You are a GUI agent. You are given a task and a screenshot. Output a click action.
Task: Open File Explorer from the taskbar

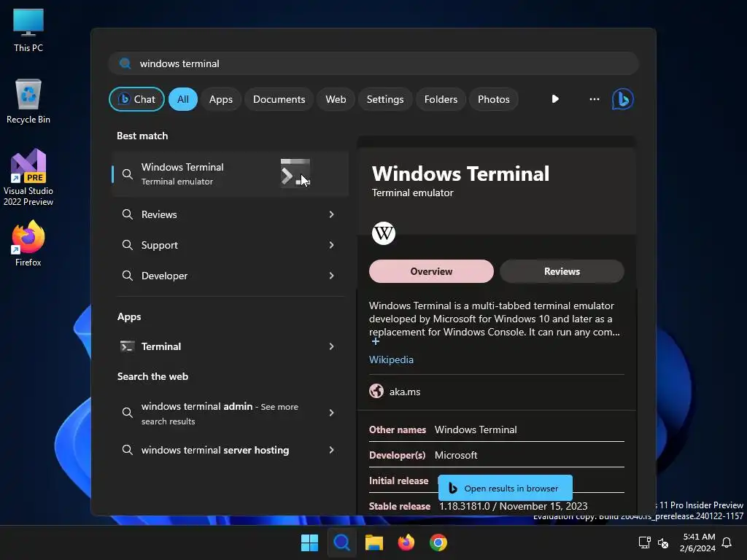pyautogui.click(x=374, y=542)
